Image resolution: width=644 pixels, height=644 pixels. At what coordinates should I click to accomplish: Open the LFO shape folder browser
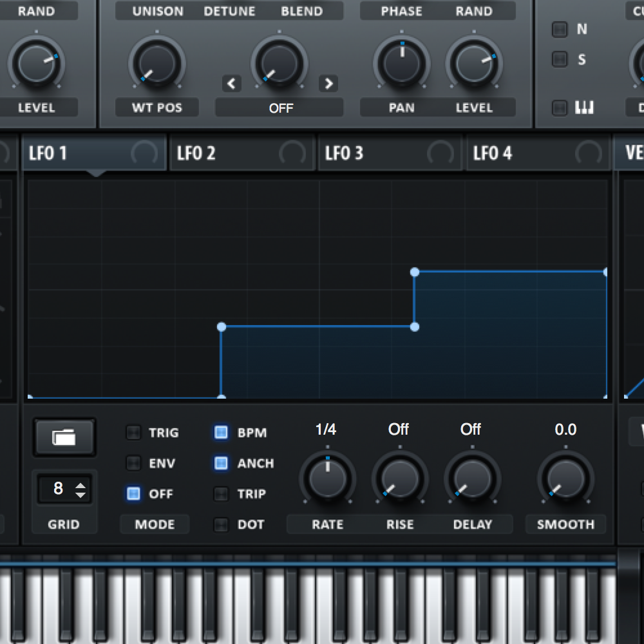click(64, 437)
